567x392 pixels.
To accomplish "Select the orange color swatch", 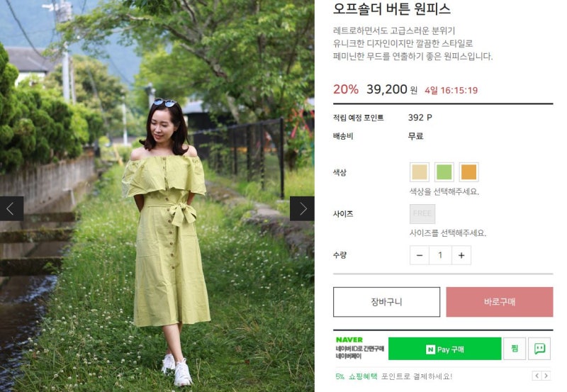I will pyautogui.click(x=468, y=172).
